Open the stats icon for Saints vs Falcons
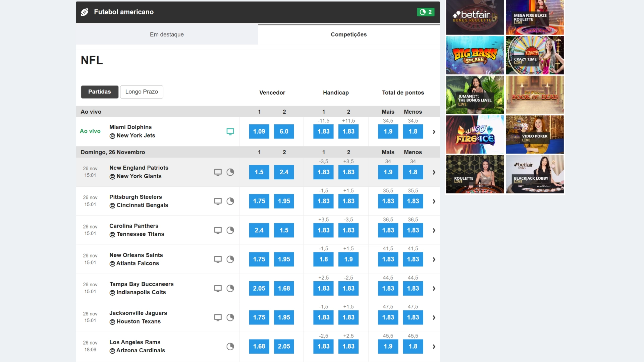The image size is (644, 362). pos(230,259)
